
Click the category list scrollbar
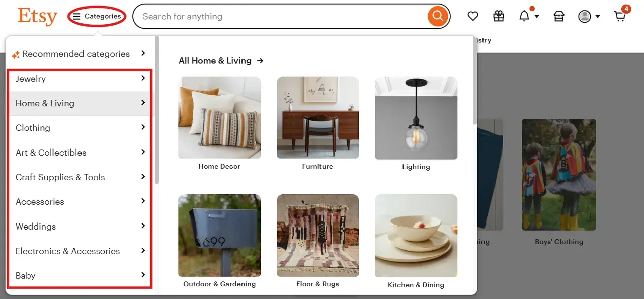click(157, 110)
